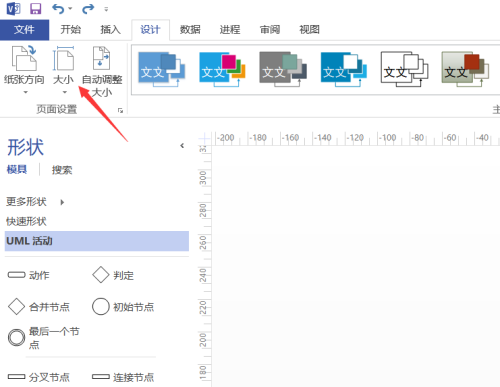Select the UML 活动 stencil header
This screenshot has height=387, width=500.
97,241
